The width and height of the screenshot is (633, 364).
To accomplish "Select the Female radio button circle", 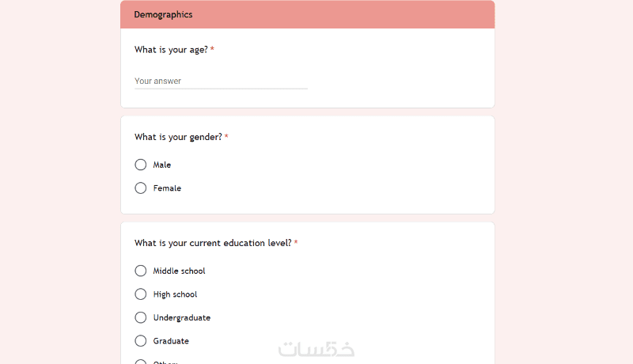I will pos(141,188).
